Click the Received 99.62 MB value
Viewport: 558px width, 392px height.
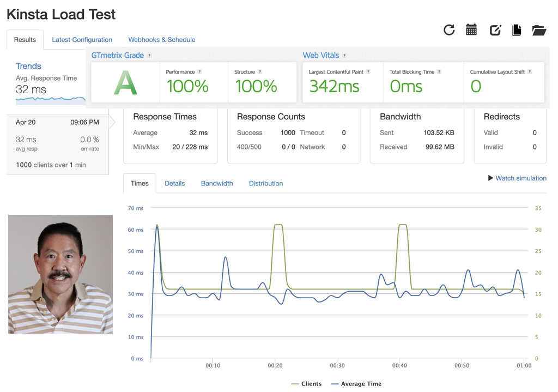tap(440, 147)
